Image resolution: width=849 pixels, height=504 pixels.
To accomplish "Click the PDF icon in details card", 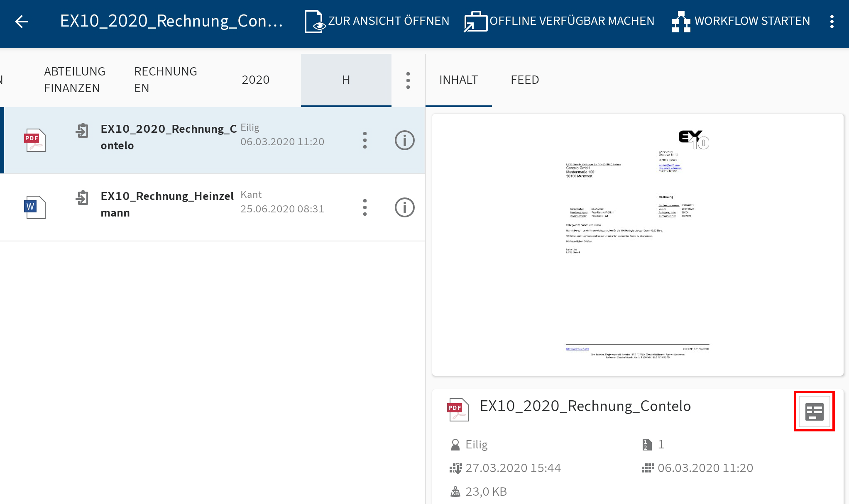I will (458, 409).
